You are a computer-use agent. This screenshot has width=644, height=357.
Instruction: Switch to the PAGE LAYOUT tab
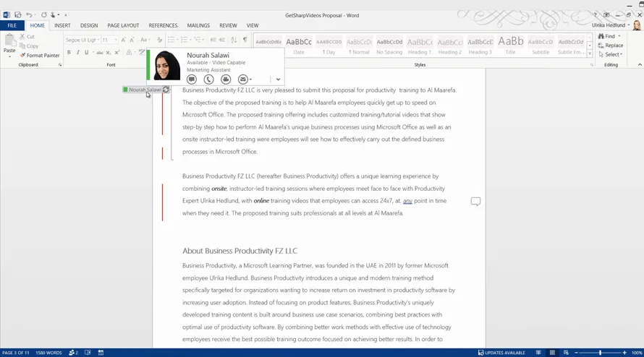123,25
